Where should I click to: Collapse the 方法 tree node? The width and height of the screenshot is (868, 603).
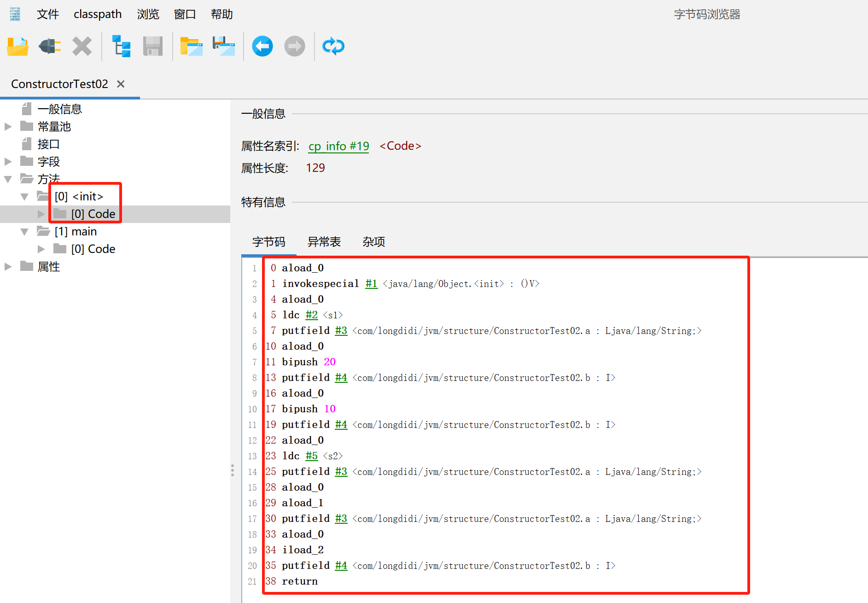pyautogui.click(x=8, y=179)
